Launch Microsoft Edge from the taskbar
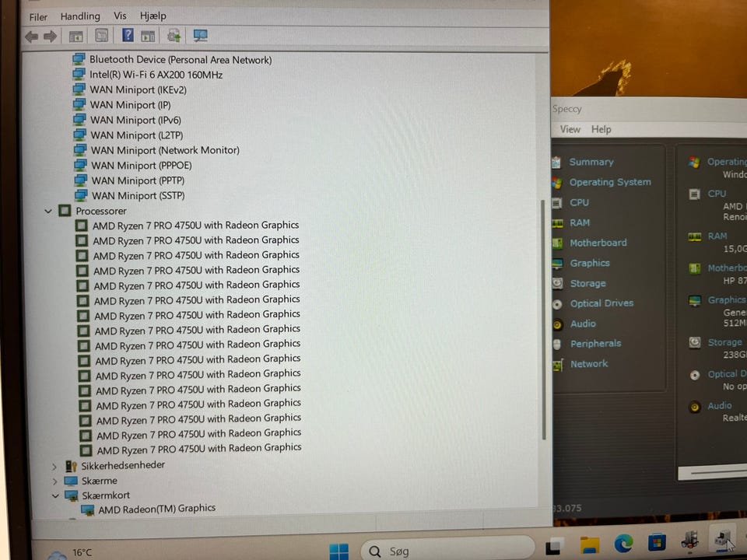The image size is (747, 560). [x=623, y=543]
